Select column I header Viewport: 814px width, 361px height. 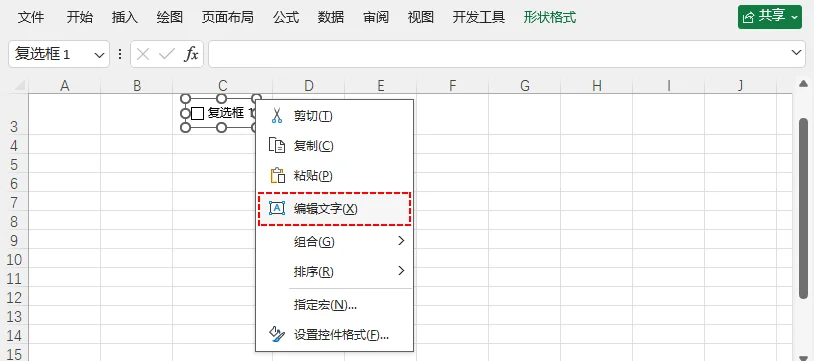pos(668,86)
